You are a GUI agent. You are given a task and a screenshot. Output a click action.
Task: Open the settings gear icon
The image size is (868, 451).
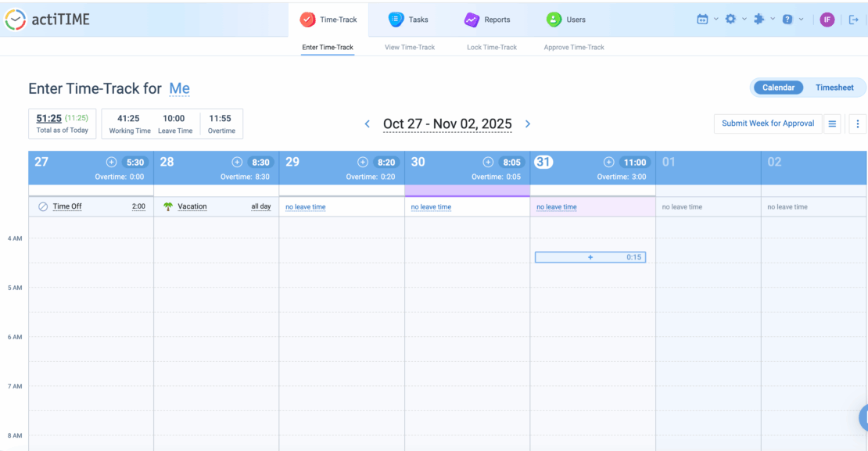click(x=732, y=18)
